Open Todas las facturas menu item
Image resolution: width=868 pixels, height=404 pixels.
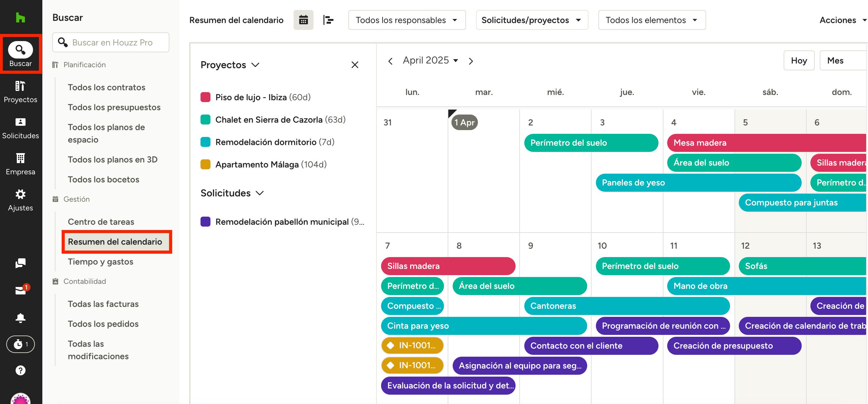click(x=103, y=304)
